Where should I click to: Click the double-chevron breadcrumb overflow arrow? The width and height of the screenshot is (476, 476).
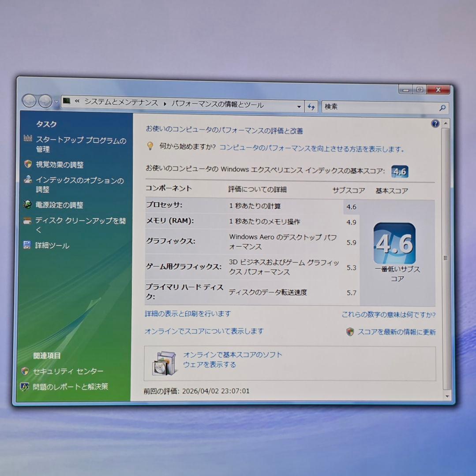77,101
